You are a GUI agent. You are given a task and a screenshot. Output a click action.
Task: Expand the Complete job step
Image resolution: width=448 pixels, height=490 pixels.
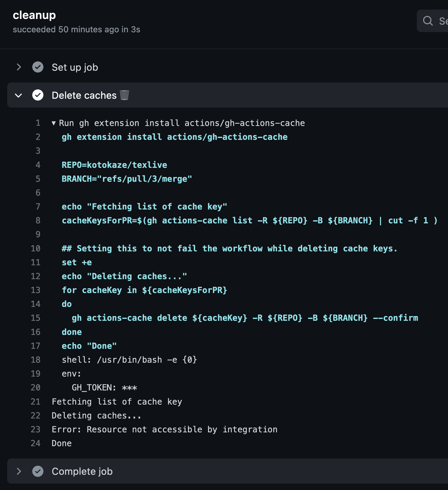tap(19, 471)
